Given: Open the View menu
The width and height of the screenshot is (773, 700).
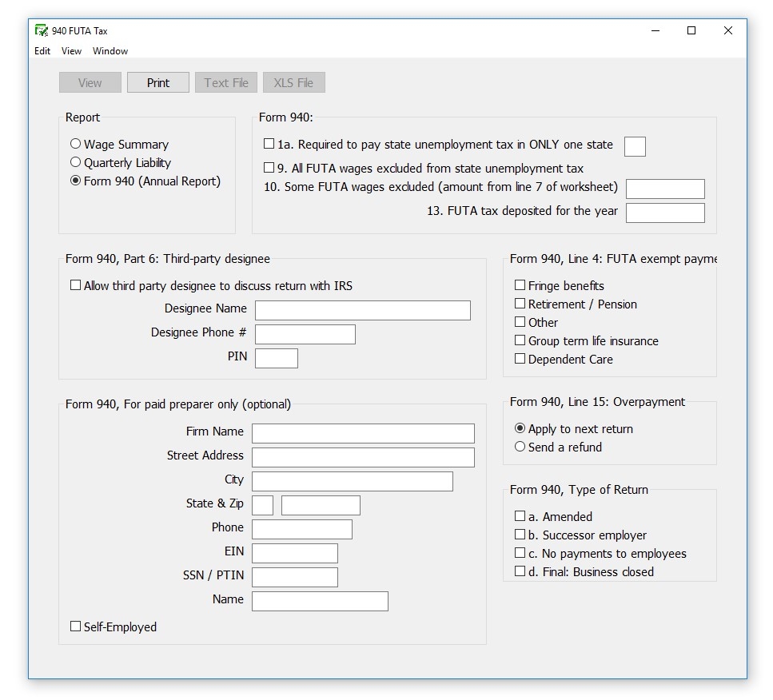Looking at the screenshot, I should (71, 50).
